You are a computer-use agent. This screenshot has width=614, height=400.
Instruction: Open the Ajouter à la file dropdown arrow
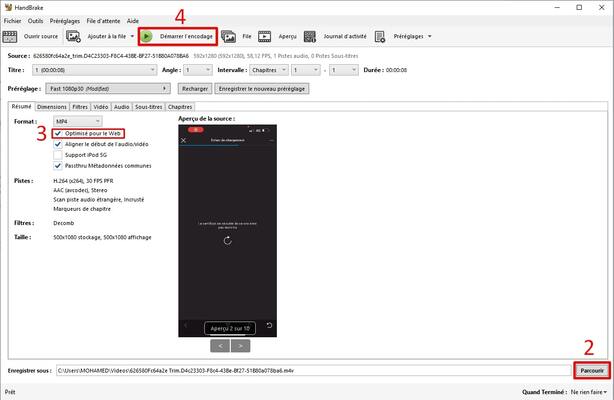tap(132, 36)
